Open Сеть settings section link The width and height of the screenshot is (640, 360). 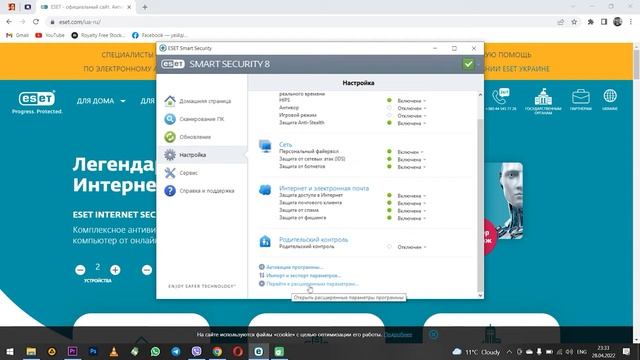[x=285, y=144]
